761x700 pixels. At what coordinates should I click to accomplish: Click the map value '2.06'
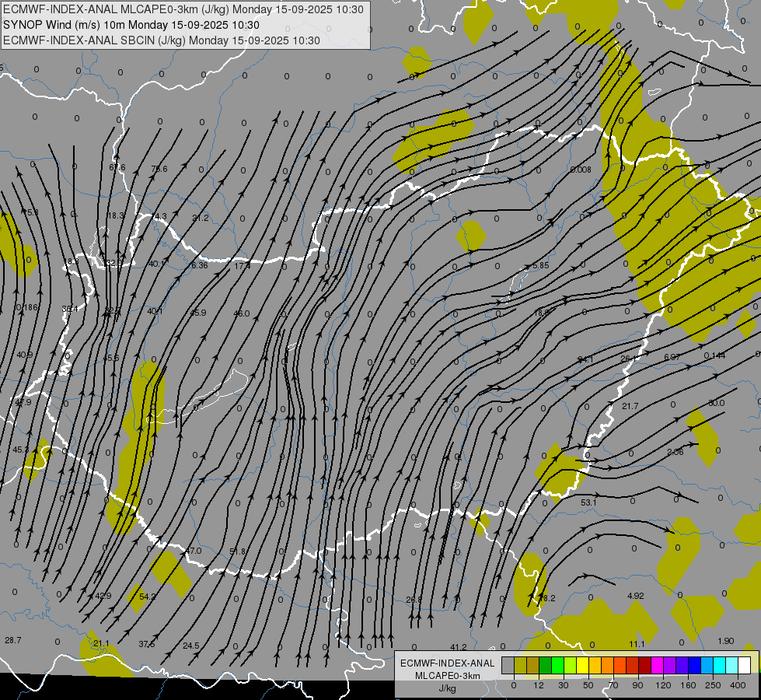[x=675, y=452]
